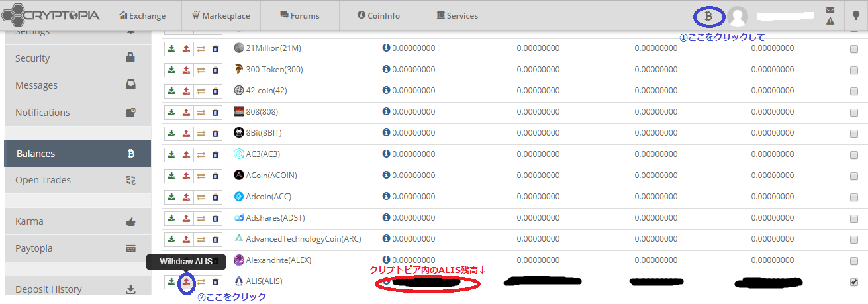The width and height of the screenshot is (868, 304).
Task: Click withdraw icon for Adcoin row
Action: [x=186, y=197]
